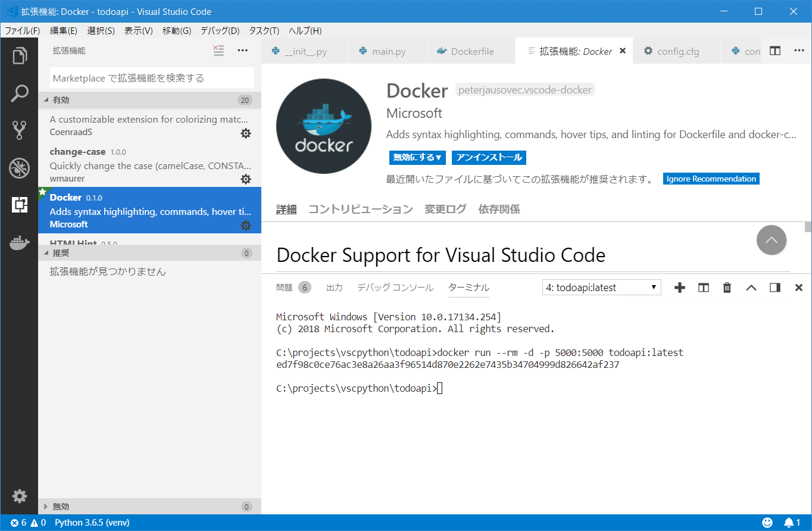
Task: Open the Explorer view in the activity bar
Action: coord(20,55)
